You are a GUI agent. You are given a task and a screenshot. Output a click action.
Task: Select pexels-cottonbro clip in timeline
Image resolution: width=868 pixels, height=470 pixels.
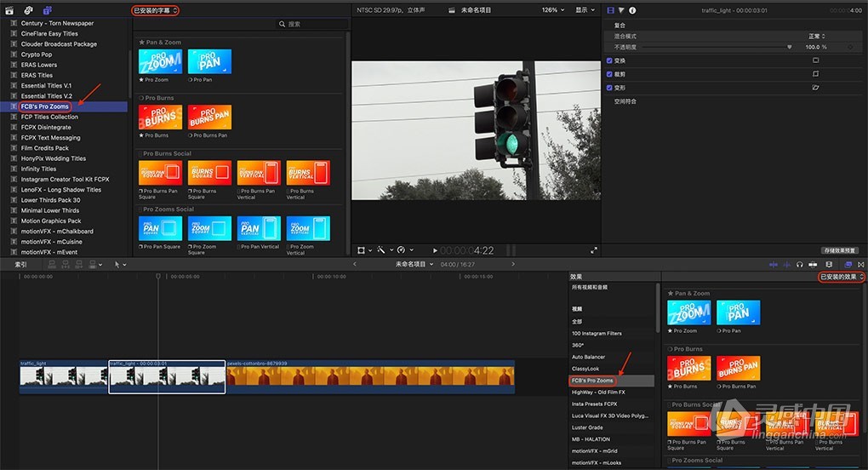370,376
